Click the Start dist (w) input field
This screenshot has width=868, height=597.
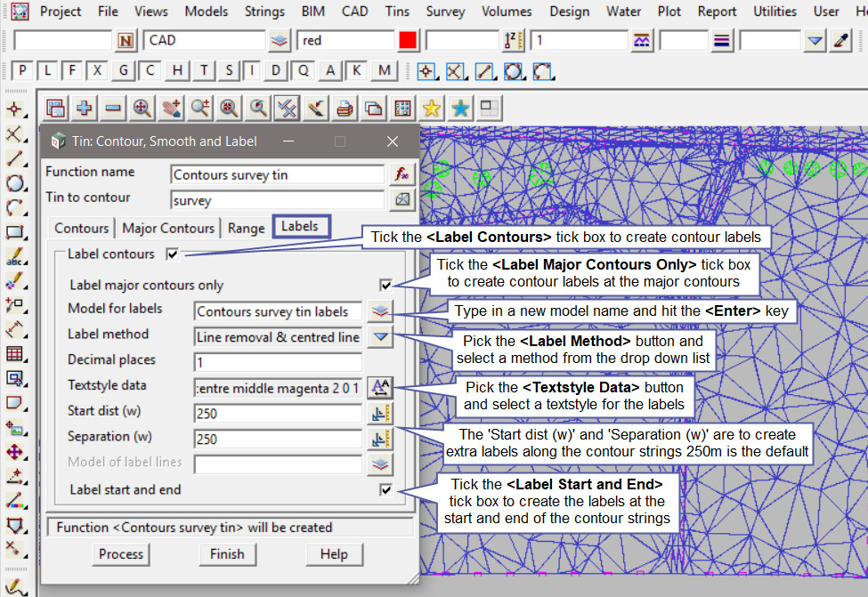[278, 414]
